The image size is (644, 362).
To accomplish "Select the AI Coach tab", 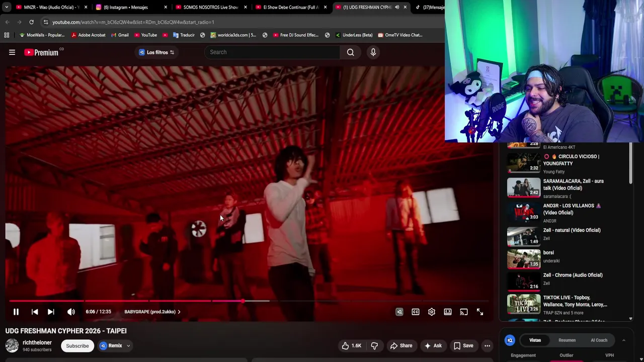I will (599, 340).
